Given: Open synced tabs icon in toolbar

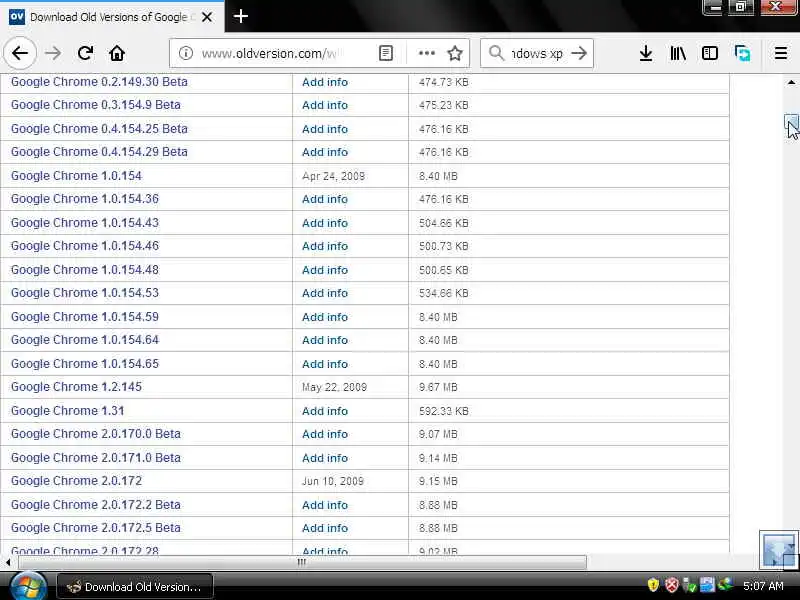Looking at the screenshot, I should pyautogui.click(x=742, y=53).
